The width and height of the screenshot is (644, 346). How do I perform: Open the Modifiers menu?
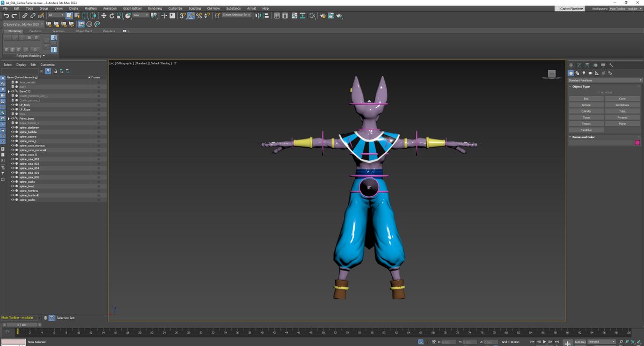tap(91, 9)
